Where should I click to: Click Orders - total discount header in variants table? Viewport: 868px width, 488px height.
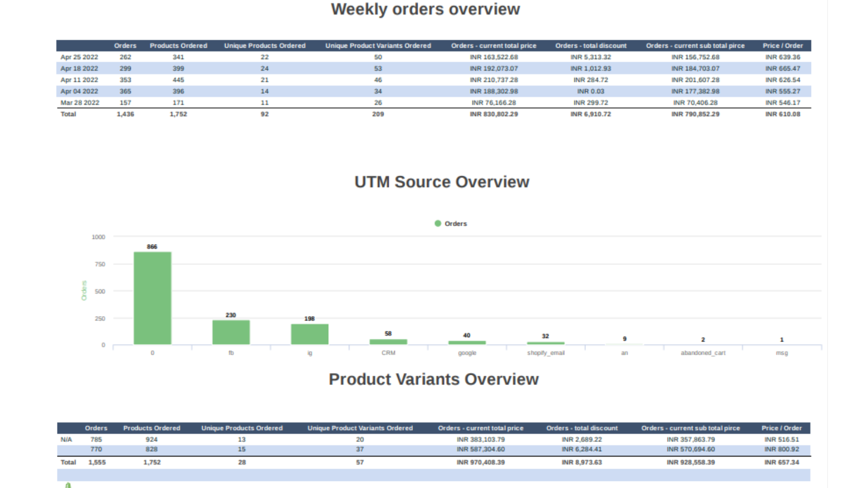[x=582, y=428]
